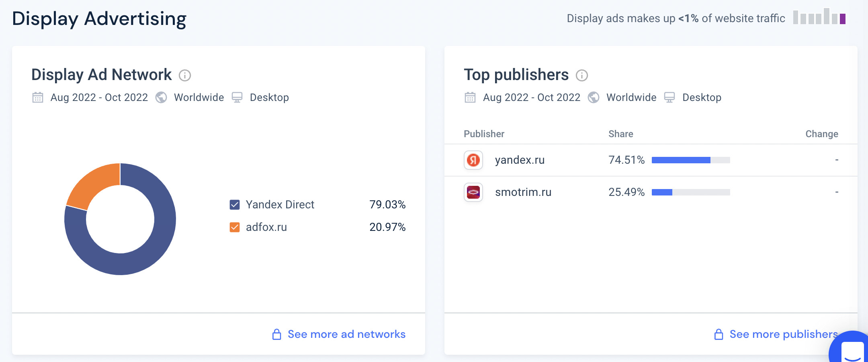Click the yandex.ru publisher logo icon
Image resolution: width=868 pixels, height=362 pixels.
click(x=473, y=160)
